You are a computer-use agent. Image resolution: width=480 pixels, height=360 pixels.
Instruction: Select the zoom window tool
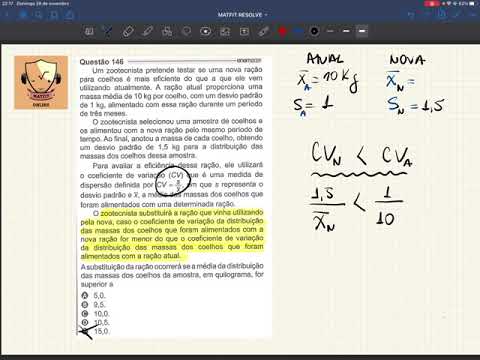[x=89, y=31]
